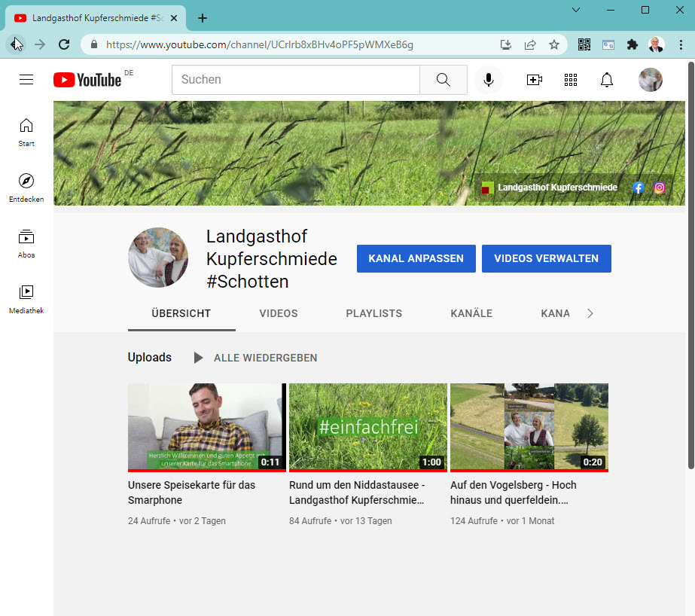Click the install app icon in address bar
Image resolution: width=695 pixels, height=616 pixels.
tap(506, 44)
